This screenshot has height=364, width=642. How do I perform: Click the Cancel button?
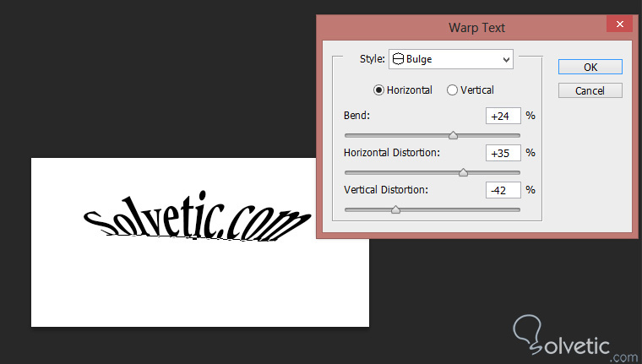coord(590,90)
